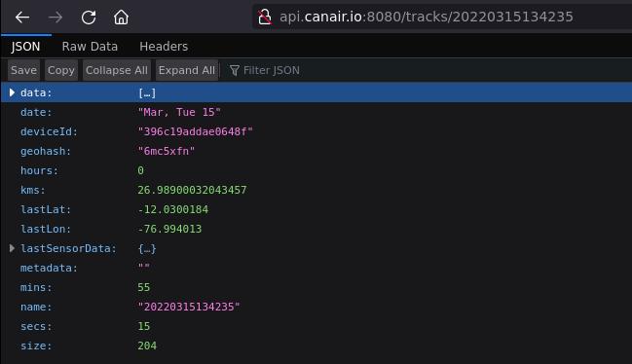Select the kms value row
632x364 pixels.
click(316, 190)
